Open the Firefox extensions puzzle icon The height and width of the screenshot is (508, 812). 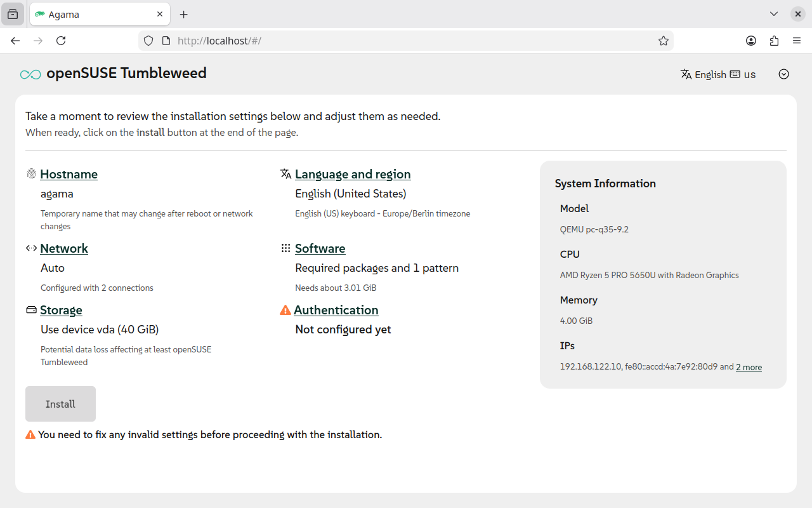[774, 41]
